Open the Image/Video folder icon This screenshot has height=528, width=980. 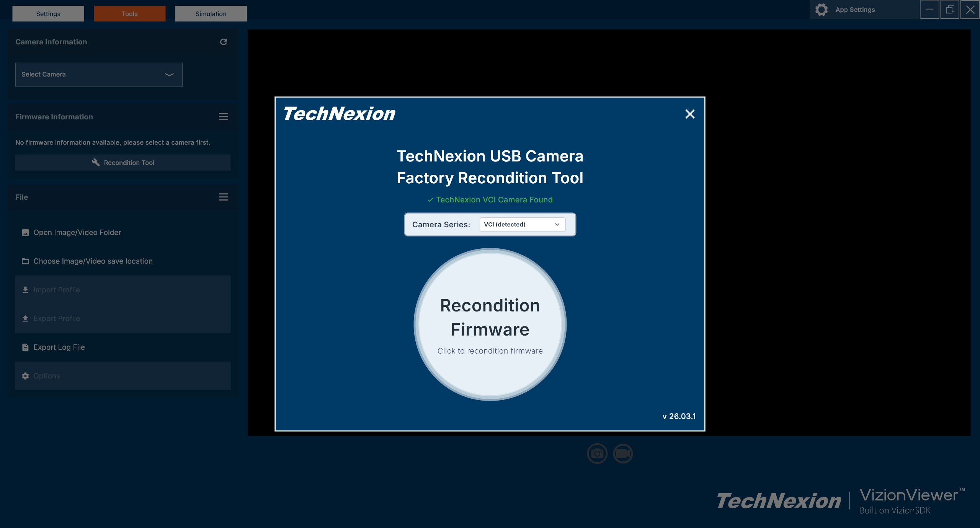tap(25, 232)
